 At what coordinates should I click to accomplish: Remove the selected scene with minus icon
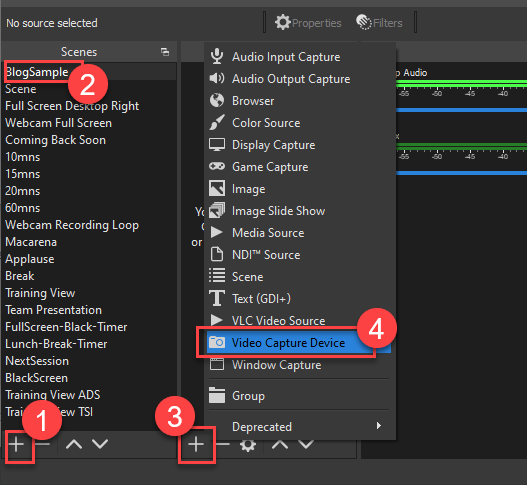pyautogui.click(x=43, y=444)
